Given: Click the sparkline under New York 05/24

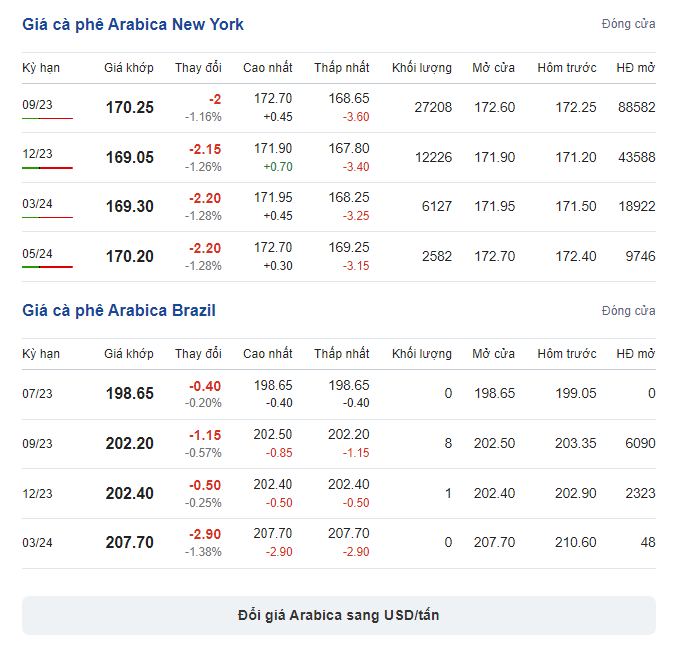Looking at the screenshot, I should (47, 267).
